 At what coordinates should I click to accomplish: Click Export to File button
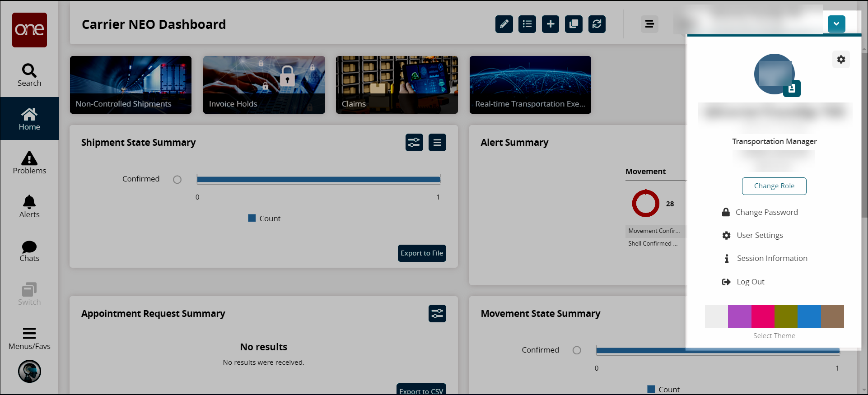[422, 253]
